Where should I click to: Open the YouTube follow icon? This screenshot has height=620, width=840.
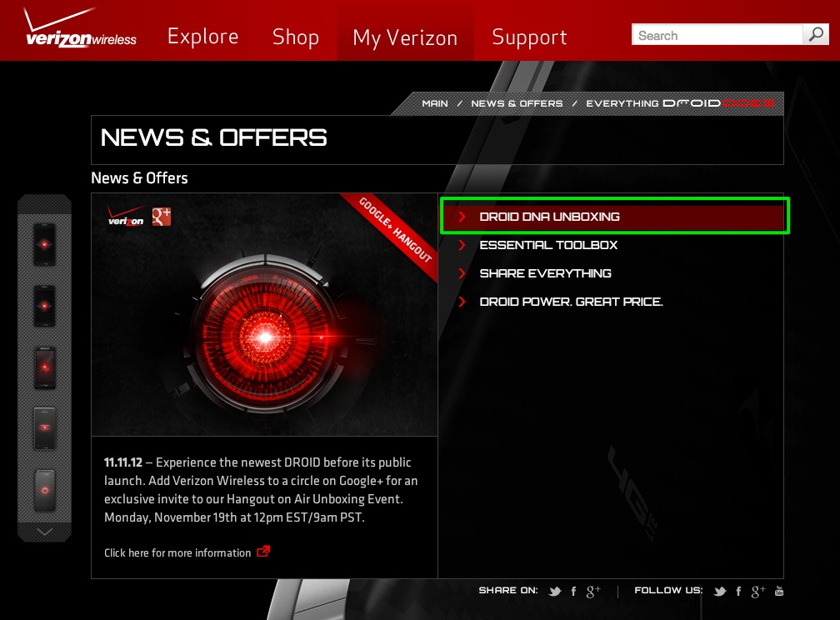pos(779,591)
